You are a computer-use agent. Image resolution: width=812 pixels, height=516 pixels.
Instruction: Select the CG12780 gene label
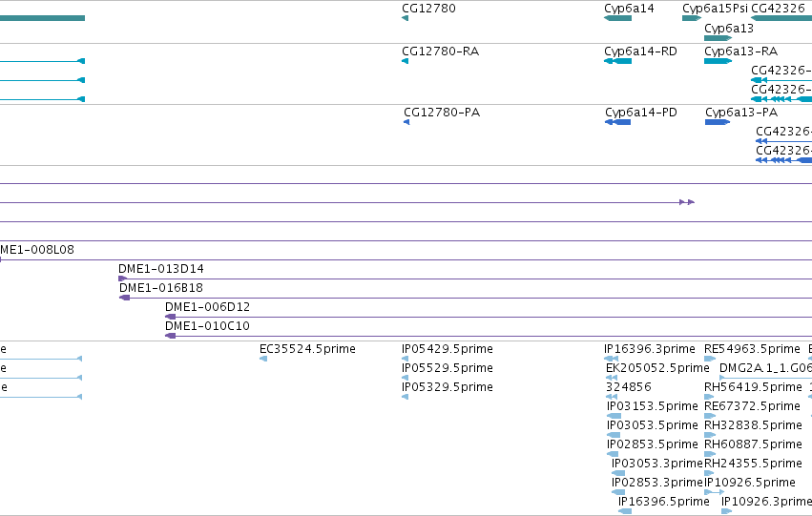tap(428, 9)
